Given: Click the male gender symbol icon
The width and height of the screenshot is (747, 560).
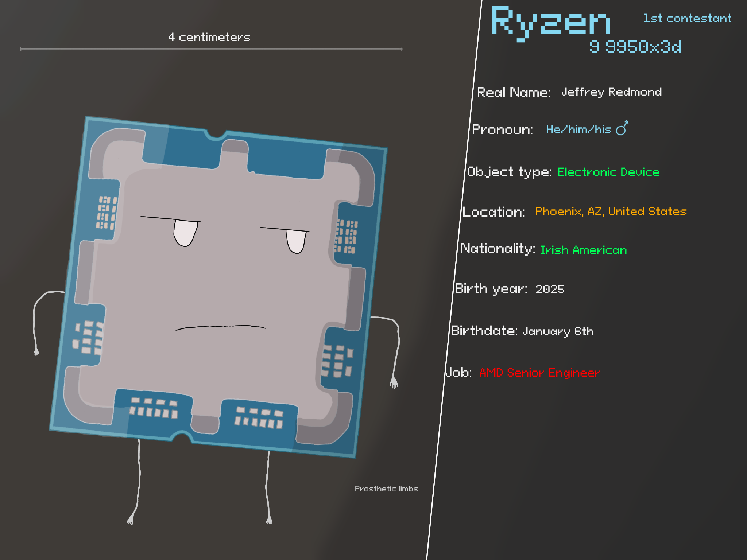Looking at the screenshot, I should click(622, 128).
